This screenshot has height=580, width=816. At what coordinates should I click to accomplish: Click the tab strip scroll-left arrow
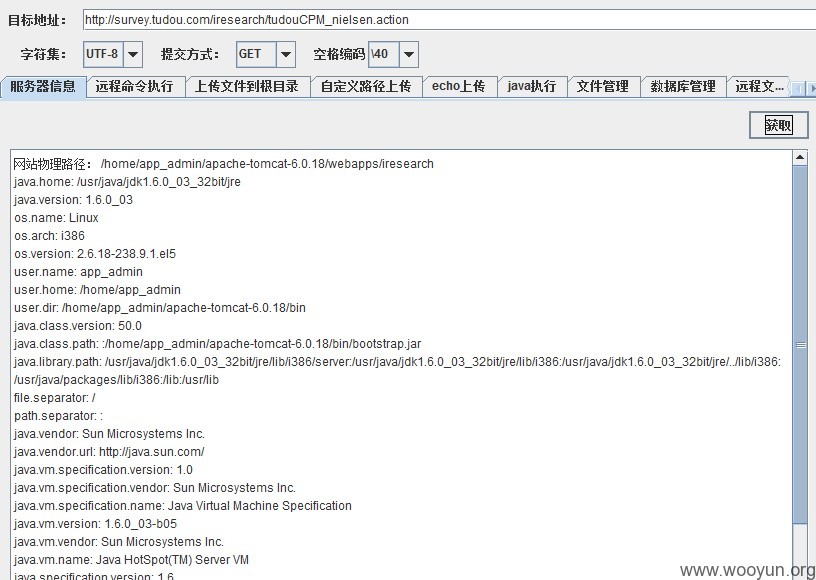click(x=797, y=89)
